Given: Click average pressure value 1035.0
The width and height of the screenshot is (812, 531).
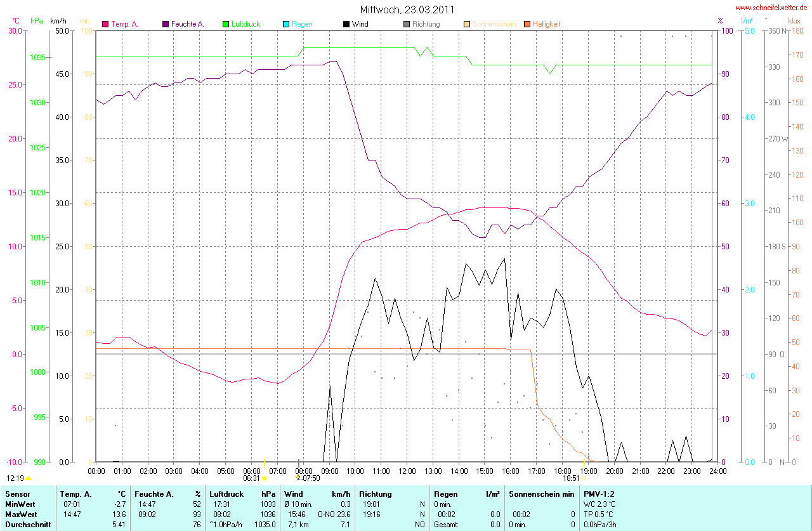Looking at the screenshot, I should [x=265, y=525].
